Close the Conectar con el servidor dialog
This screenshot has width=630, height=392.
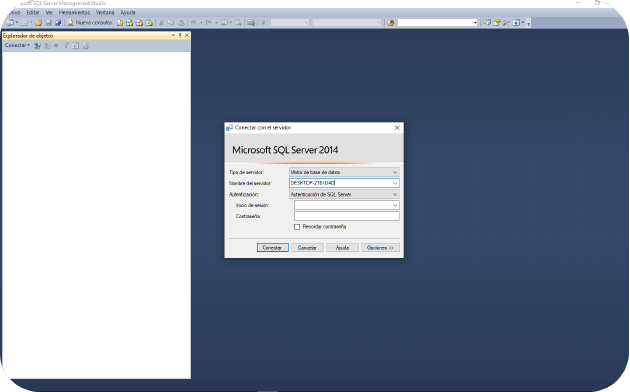[x=397, y=128]
